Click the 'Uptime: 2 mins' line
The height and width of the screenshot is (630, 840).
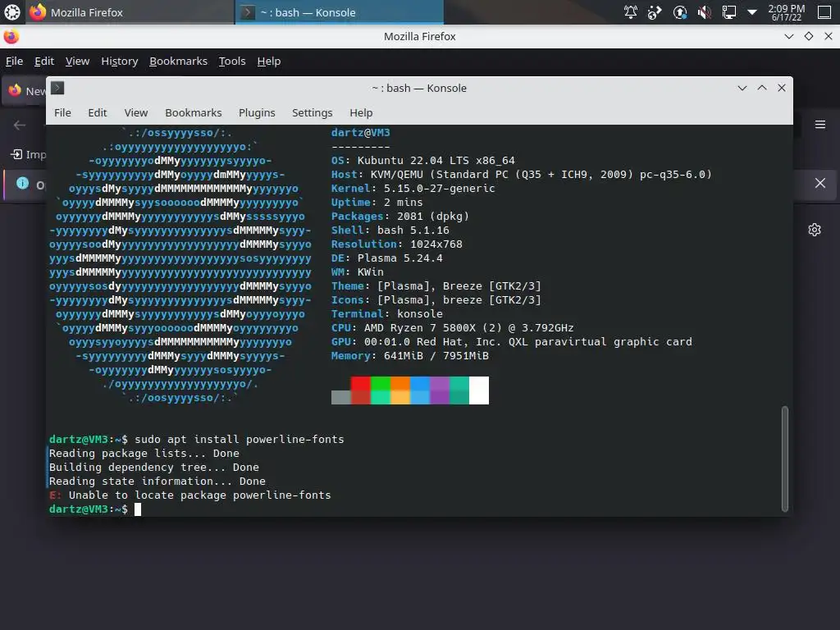377,203
